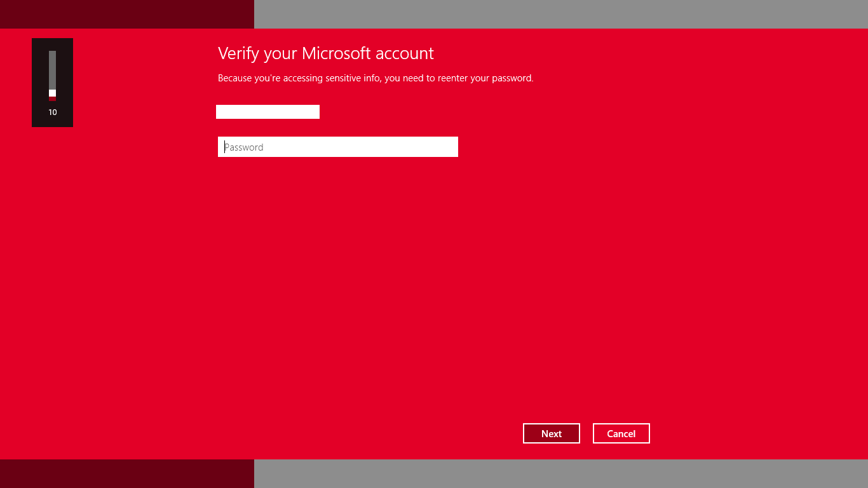Cancel the account verification
This screenshot has height=488, width=868.
point(621,433)
